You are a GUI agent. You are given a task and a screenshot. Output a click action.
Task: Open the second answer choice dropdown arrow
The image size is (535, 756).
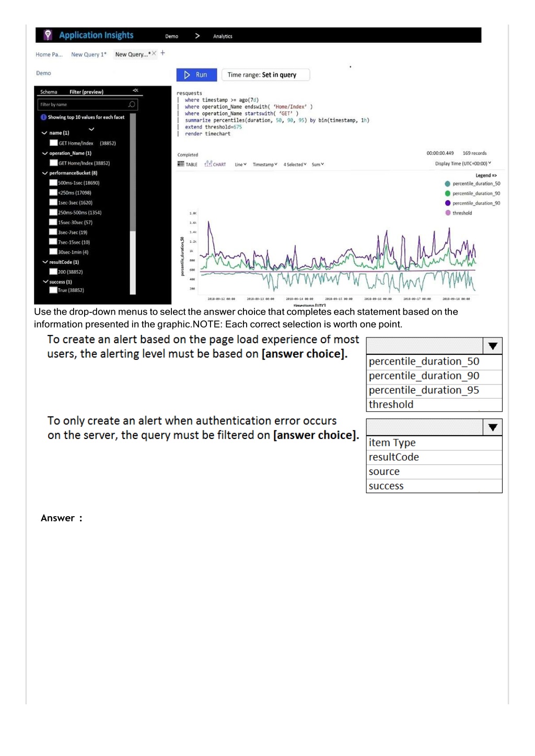493,427
